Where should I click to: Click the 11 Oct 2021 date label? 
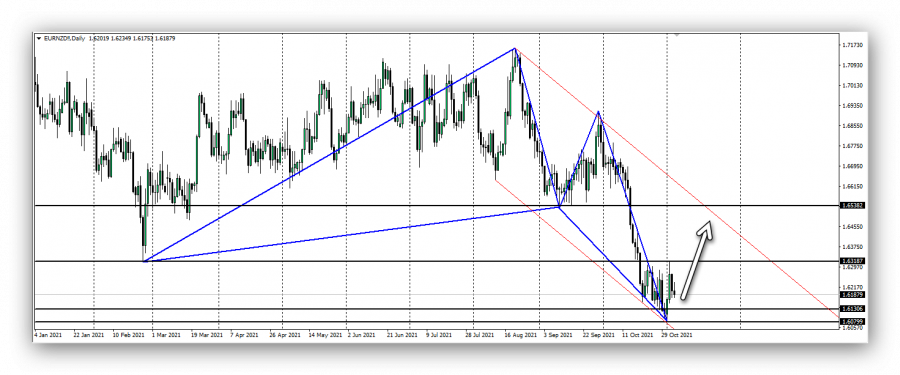[x=639, y=334]
